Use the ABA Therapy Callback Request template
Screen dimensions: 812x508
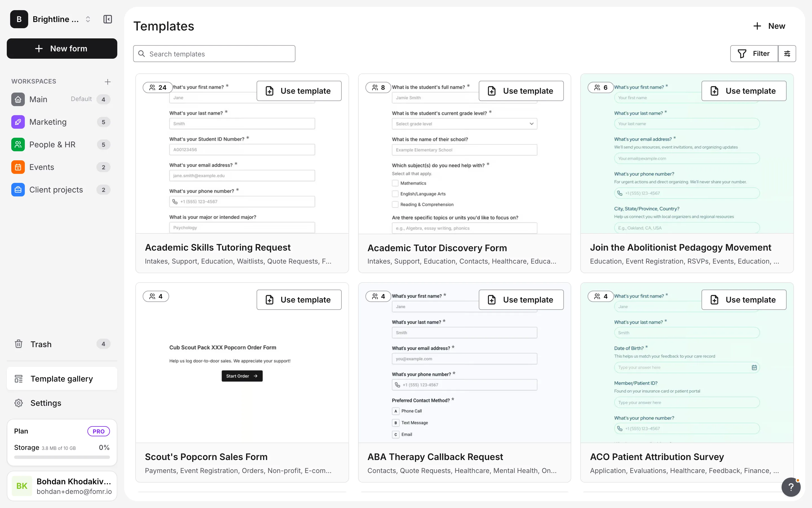[521, 300]
